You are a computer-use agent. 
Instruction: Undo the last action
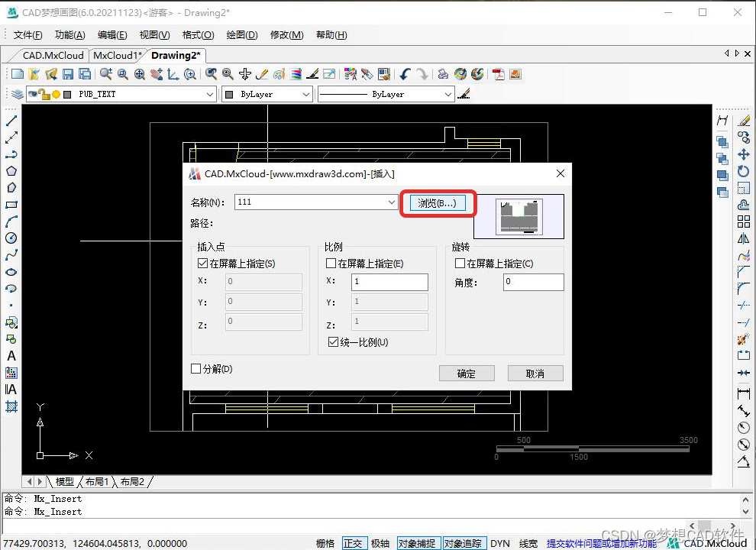pyautogui.click(x=405, y=74)
